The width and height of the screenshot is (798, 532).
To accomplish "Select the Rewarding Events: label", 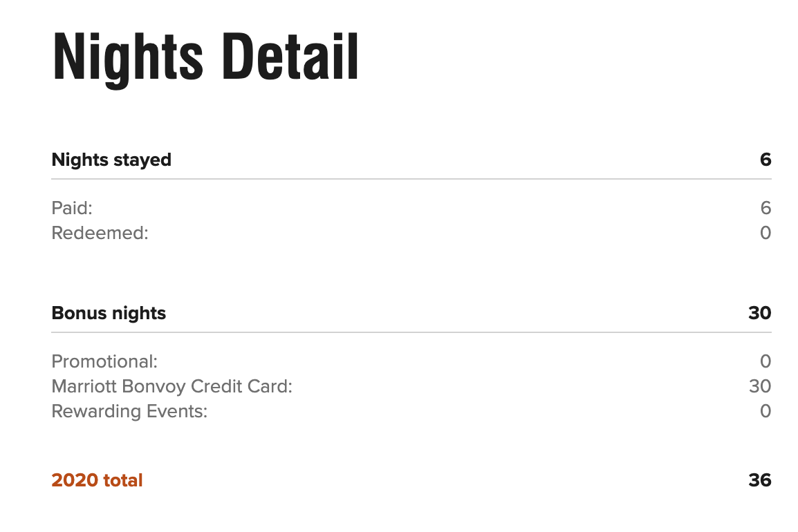I will tap(129, 412).
